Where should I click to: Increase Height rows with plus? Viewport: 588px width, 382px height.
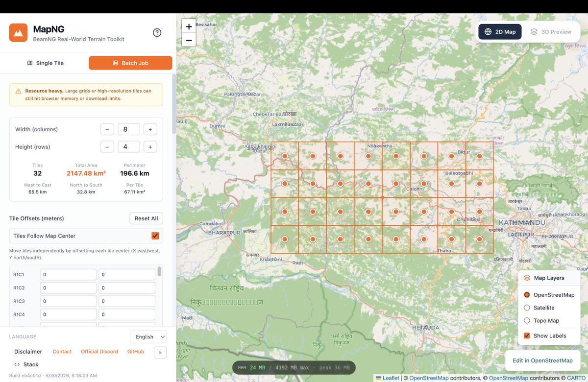[x=150, y=146]
